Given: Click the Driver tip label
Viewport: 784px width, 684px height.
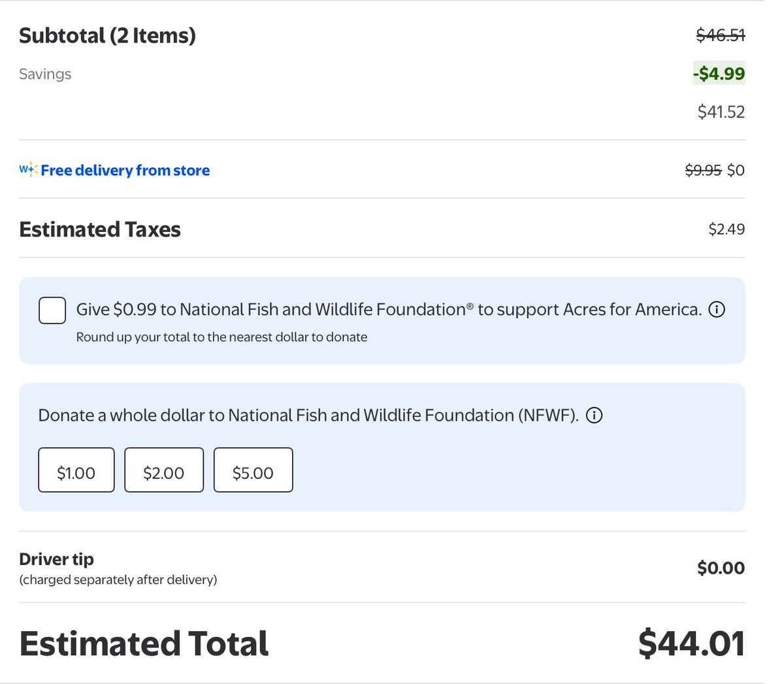Looking at the screenshot, I should click(56, 559).
